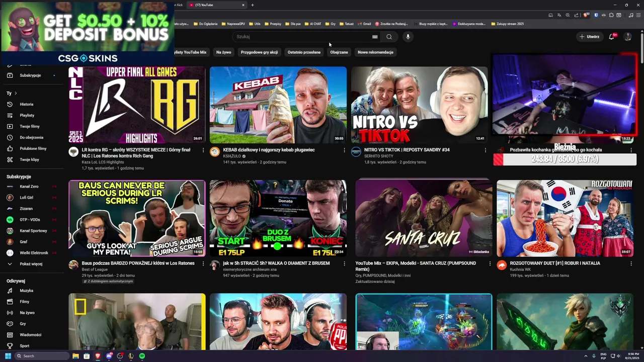Start voice search with the microphone
This screenshot has width=644, height=362.
click(408, 37)
